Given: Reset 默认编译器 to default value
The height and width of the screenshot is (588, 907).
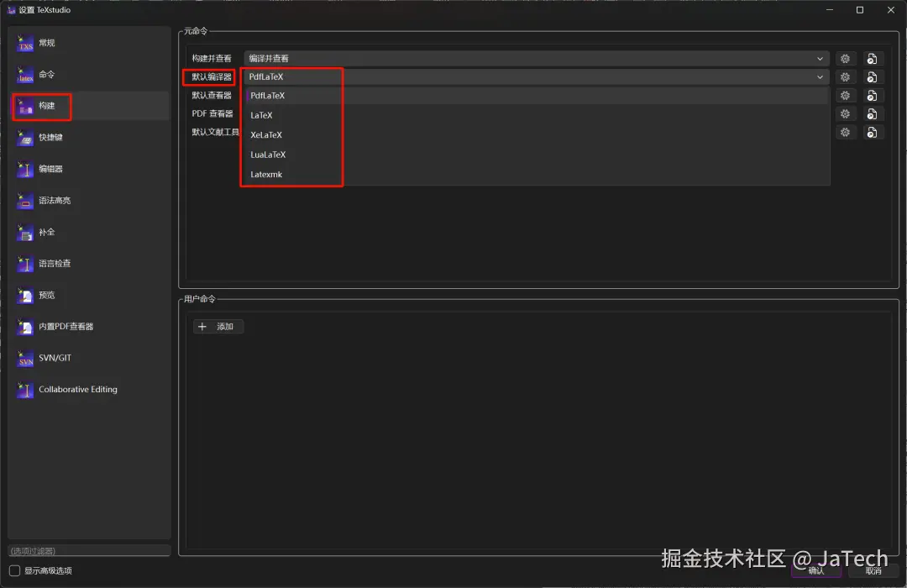Looking at the screenshot, I should pyautogui.click(x=872, y=77).
